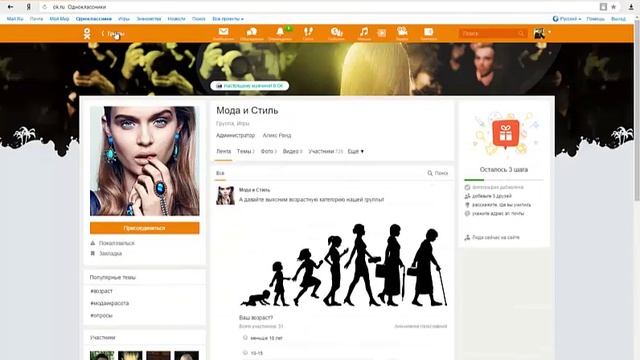This screenshot has width=640, height=360.
Task: Open Русский language dropdown
Action: pos(567,19)
